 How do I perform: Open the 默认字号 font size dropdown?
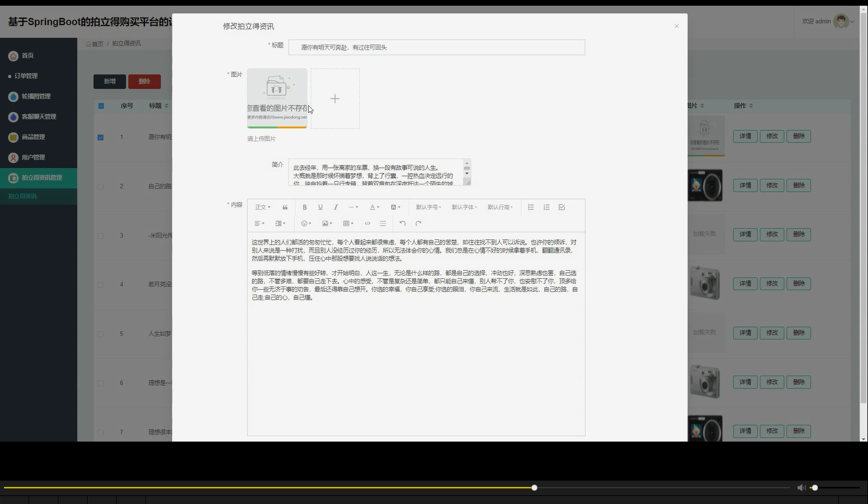pos(429,207)
